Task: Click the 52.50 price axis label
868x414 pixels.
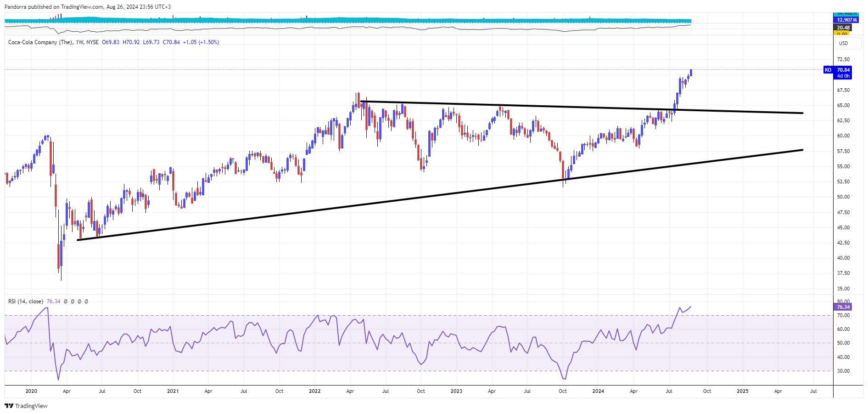Action: tap(843, 181)
